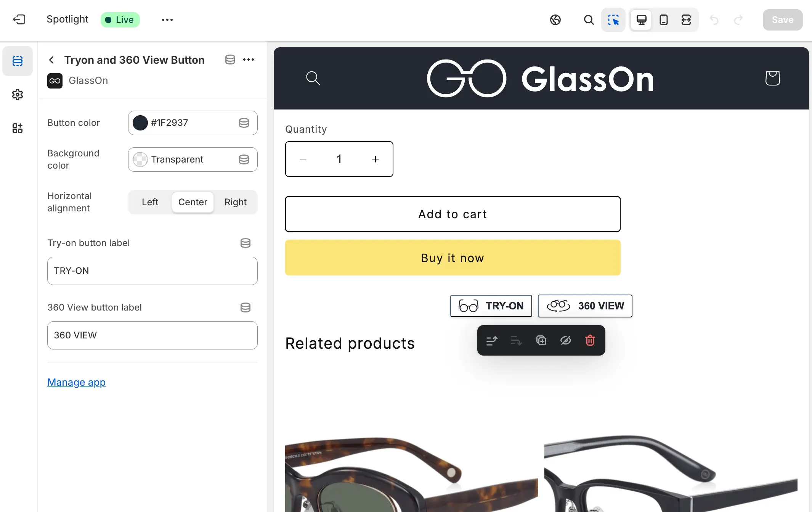The width and height of the screenshot is (812, 512).
Task: Click the duplicate block icon in floating toolbar
Action: click(x=541, y=340)
